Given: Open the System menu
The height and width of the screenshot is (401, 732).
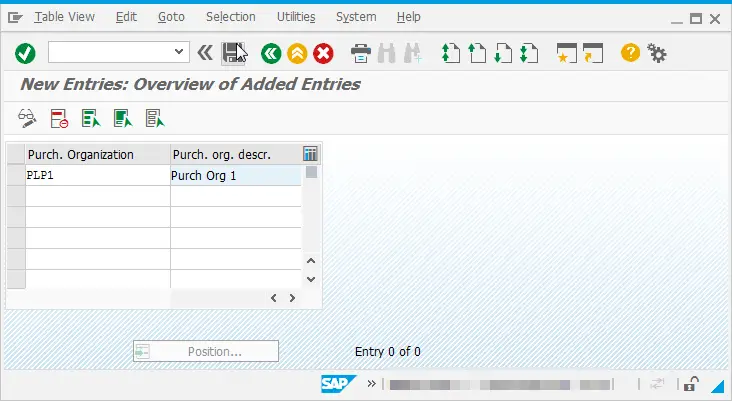Looking at the screenshot, I should point(356,17).
